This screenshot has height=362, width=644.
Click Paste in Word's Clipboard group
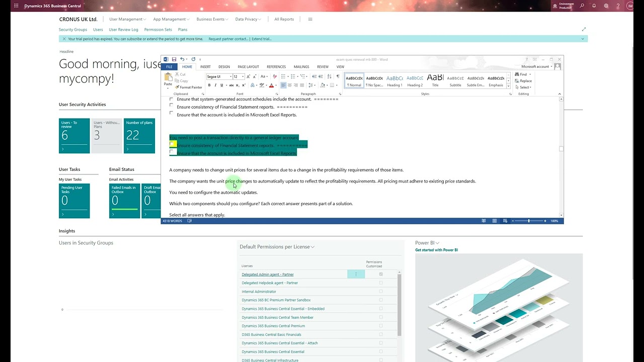168,79
